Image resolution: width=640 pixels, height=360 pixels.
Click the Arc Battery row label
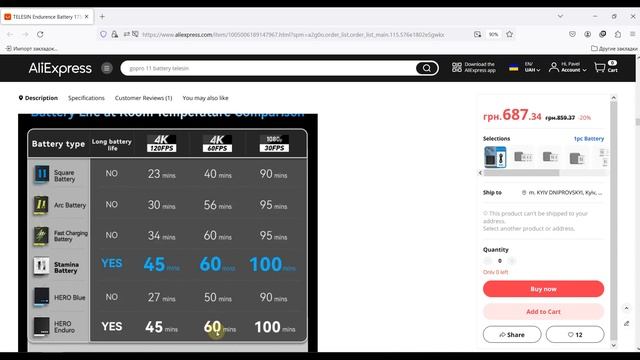[70, 205]
